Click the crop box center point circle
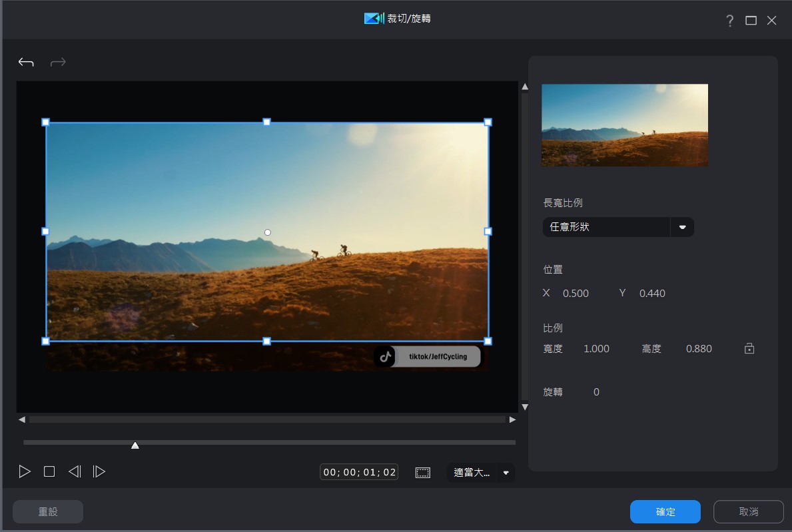Viewport: 792px width, 532px height. point(268,232)
